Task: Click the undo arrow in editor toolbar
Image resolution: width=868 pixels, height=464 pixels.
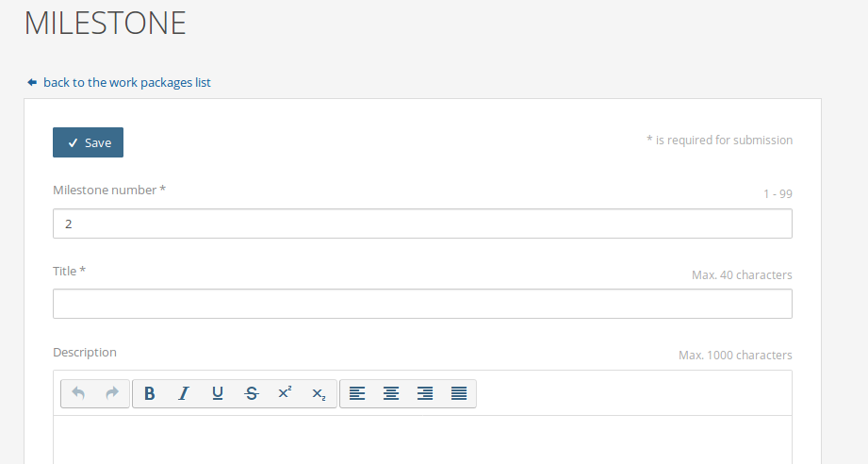Action: [x=78, y=393]
